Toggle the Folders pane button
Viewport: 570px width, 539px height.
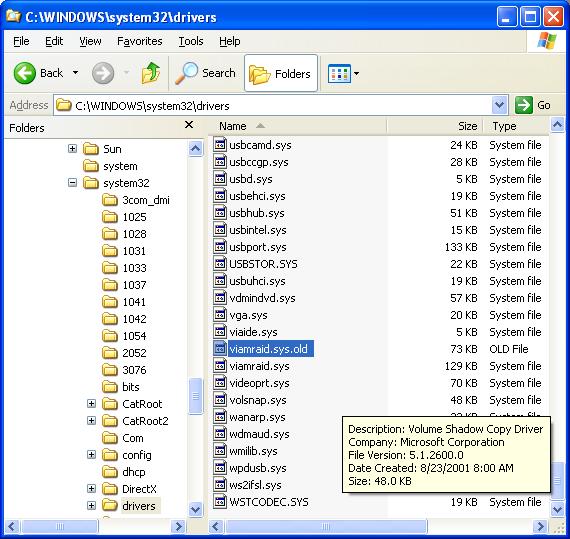point(281,73)
